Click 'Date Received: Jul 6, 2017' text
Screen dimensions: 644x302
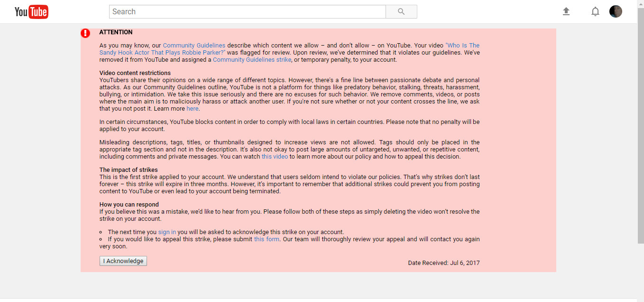444,263
